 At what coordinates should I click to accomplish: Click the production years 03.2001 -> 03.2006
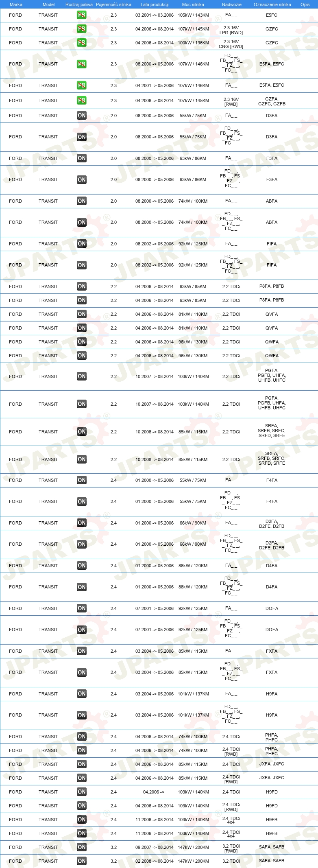pos(155,15)
